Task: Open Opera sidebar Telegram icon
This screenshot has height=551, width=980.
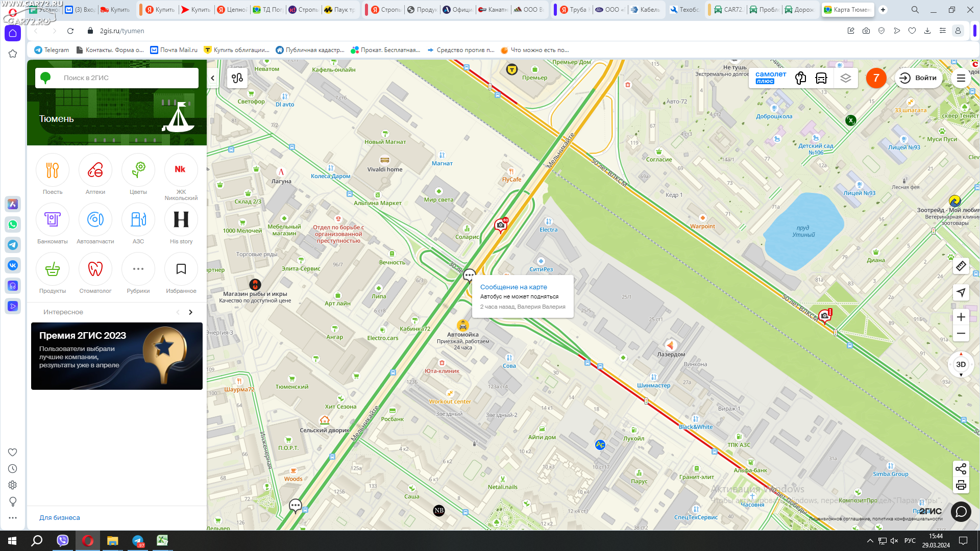Action: tap(13, 245)
